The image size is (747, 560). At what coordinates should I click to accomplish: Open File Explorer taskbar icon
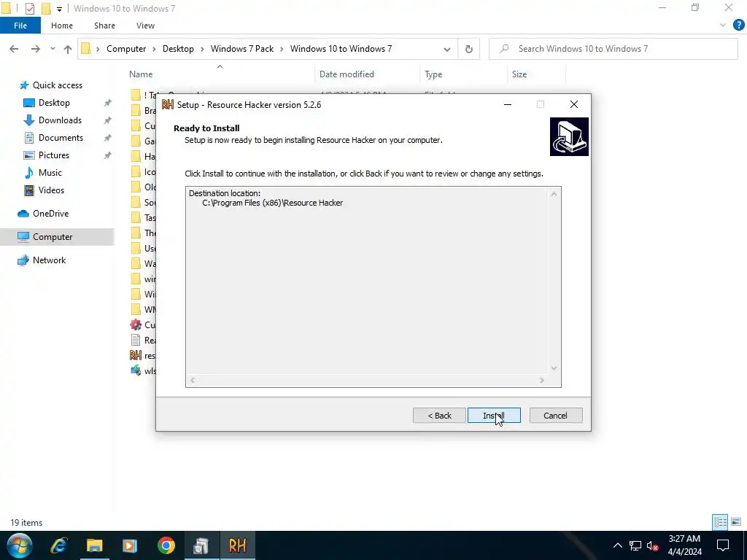(94, 545)
